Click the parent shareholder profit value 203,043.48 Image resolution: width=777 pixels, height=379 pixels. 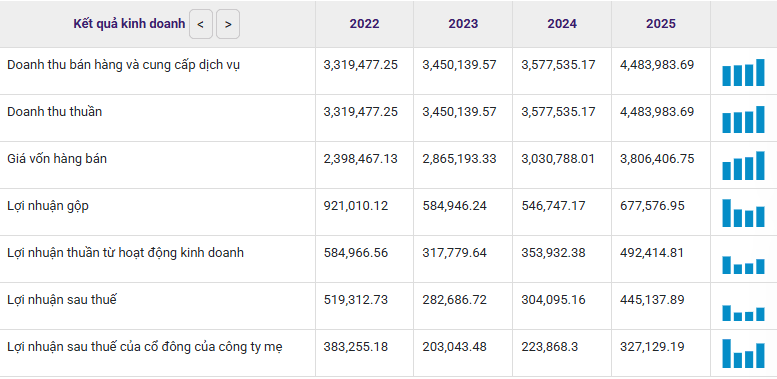coord(454,347)
